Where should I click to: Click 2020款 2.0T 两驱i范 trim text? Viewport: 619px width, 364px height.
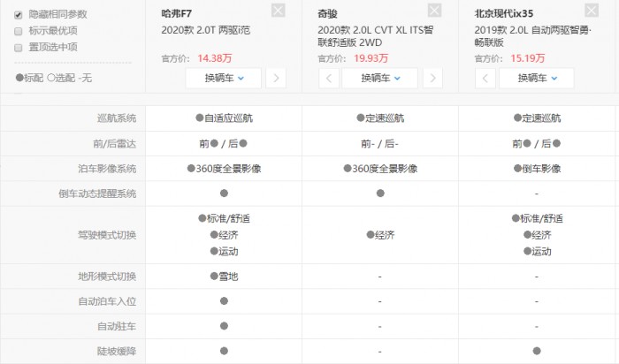coord(206,30)
